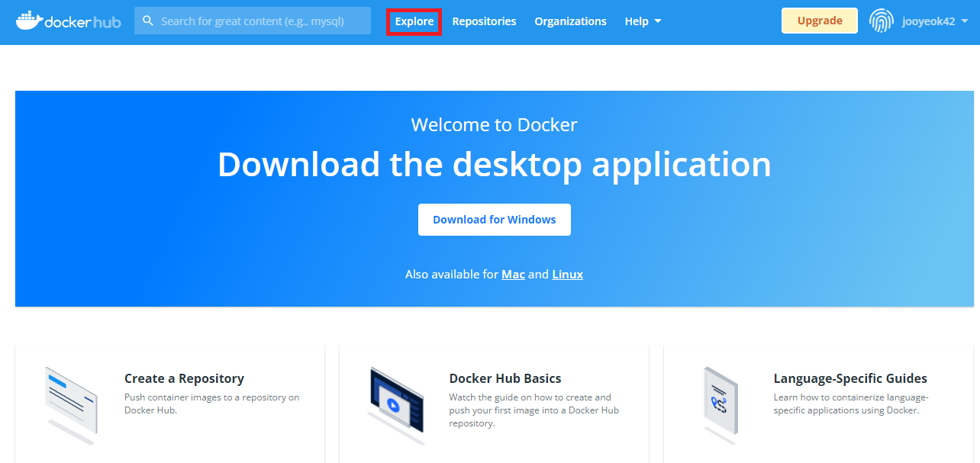The width and height of the screenshot is (980, 463).
Task: Follow the Mac download link
Action: (x=513, y=274)
